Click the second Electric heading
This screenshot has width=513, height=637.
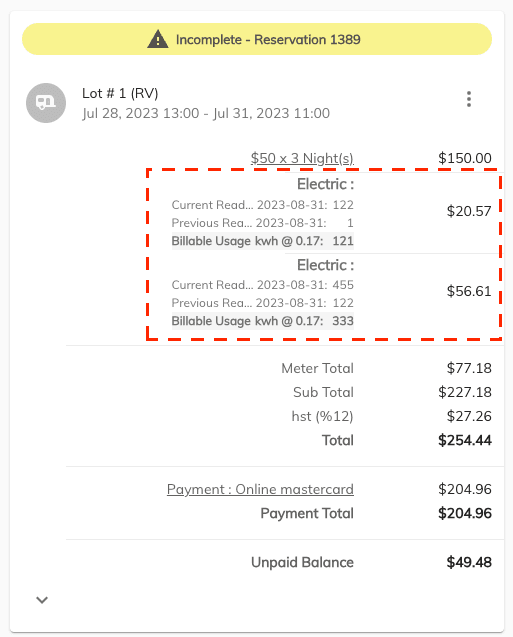(x=325, y=265)
